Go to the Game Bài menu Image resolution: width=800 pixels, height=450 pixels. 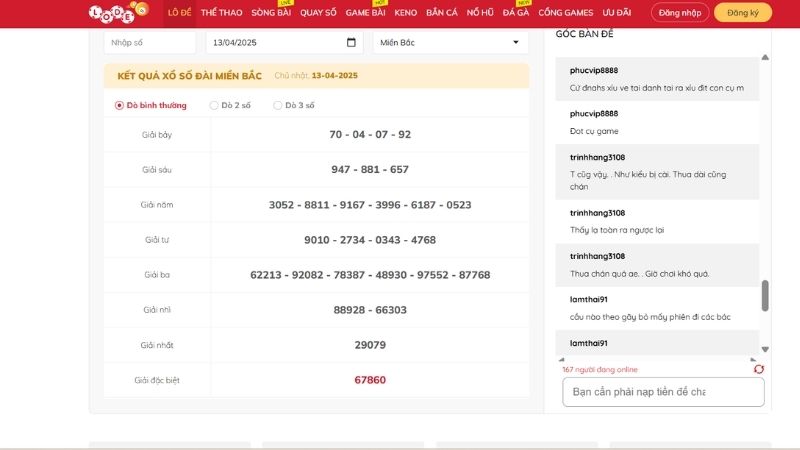[366, 13]
